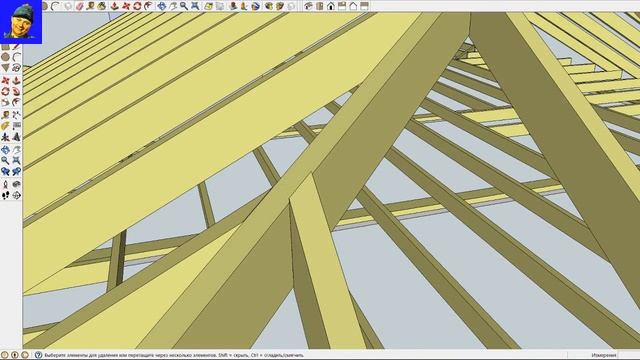Select Pan tool in left toolbar
The height and width of the screenshot is (360, 640).
(16, 150)
